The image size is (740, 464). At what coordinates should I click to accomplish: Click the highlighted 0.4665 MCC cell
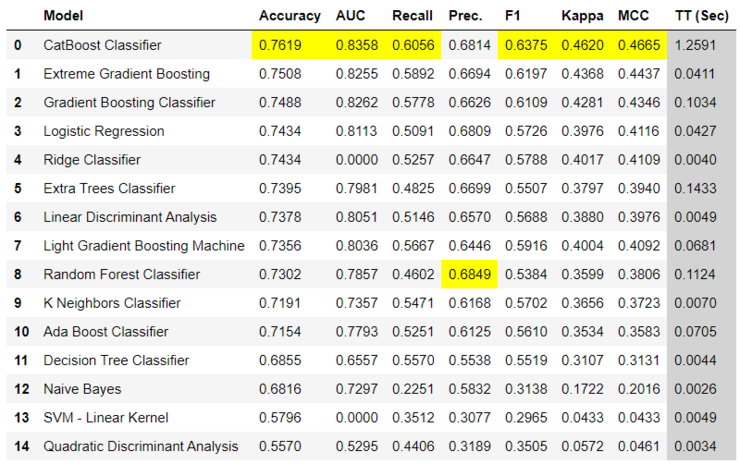point(639,45)
